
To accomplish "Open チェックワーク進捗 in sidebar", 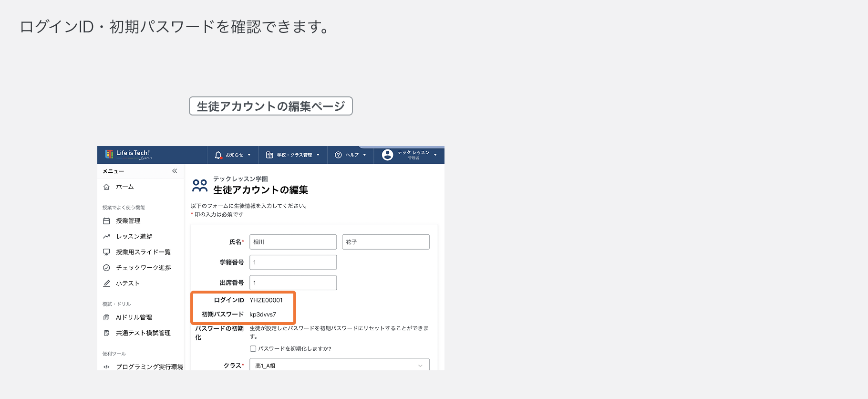I will coord(144,268).
